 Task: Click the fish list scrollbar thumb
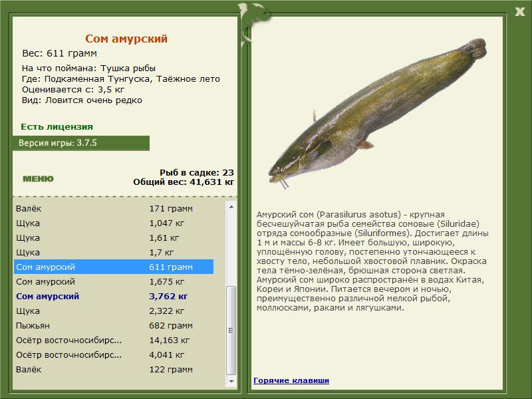pyautogui.click(x=231, y=330)
